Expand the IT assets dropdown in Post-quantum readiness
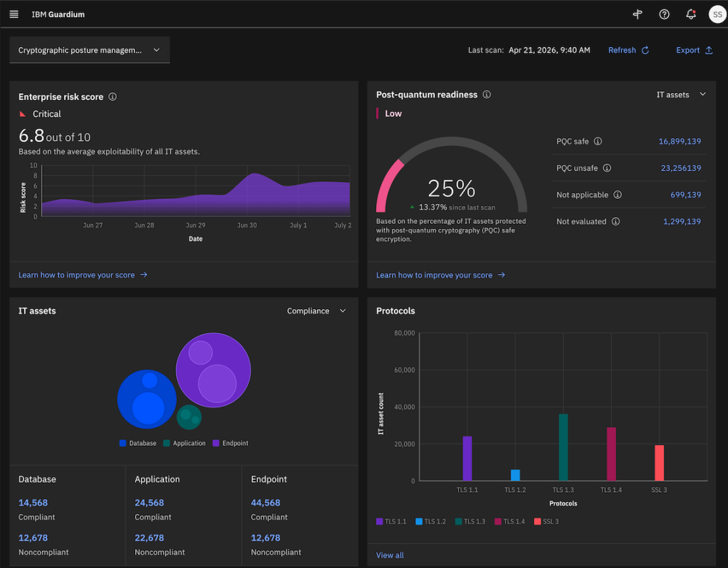The height and width of the screenshot is (568, 728). (681, 95)
